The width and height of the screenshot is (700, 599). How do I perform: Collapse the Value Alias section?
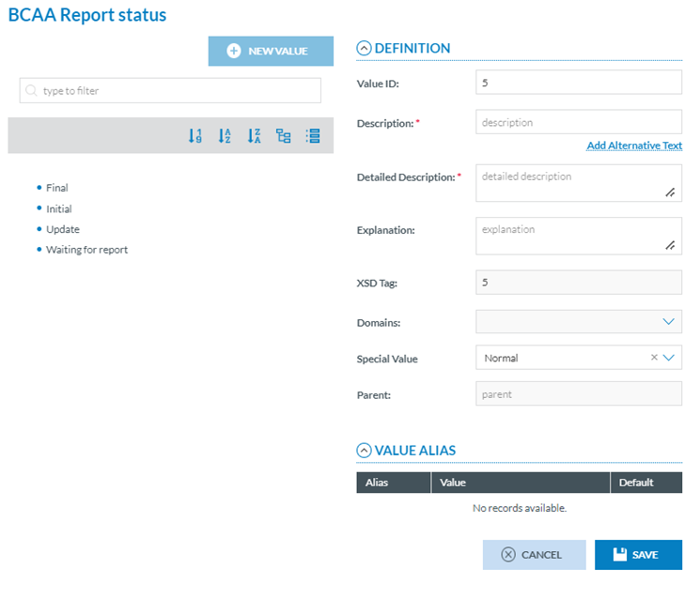pos(364,451)
